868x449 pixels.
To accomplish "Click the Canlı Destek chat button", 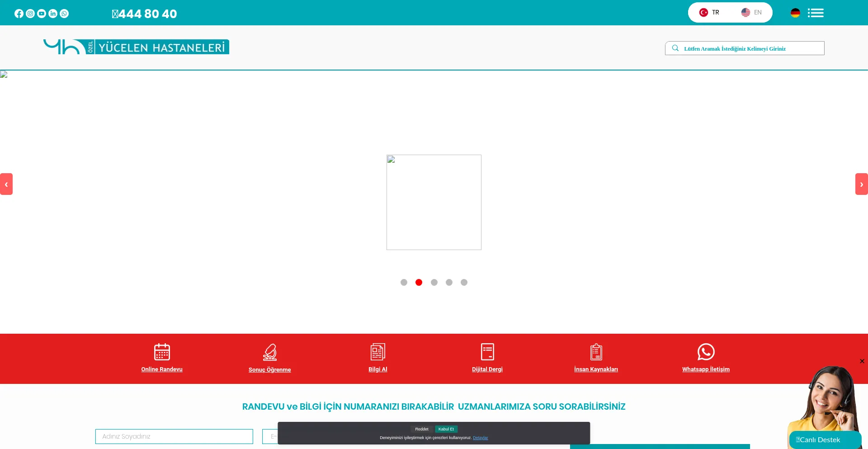I will tap(825, 440).
